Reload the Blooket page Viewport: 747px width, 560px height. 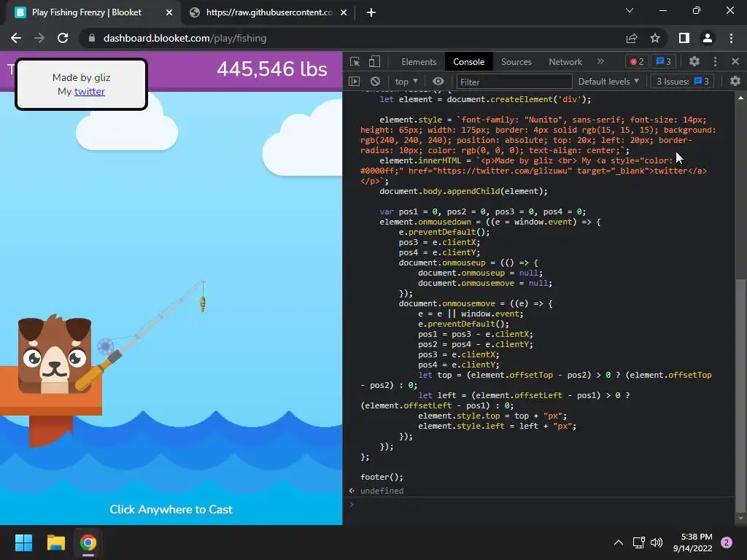63,38
